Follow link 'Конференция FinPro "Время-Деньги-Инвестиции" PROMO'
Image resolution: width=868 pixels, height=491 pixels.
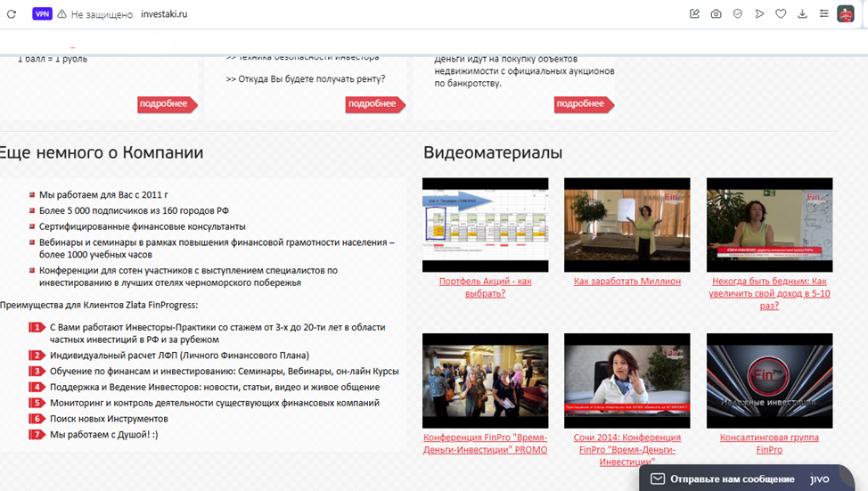(486, 444)
